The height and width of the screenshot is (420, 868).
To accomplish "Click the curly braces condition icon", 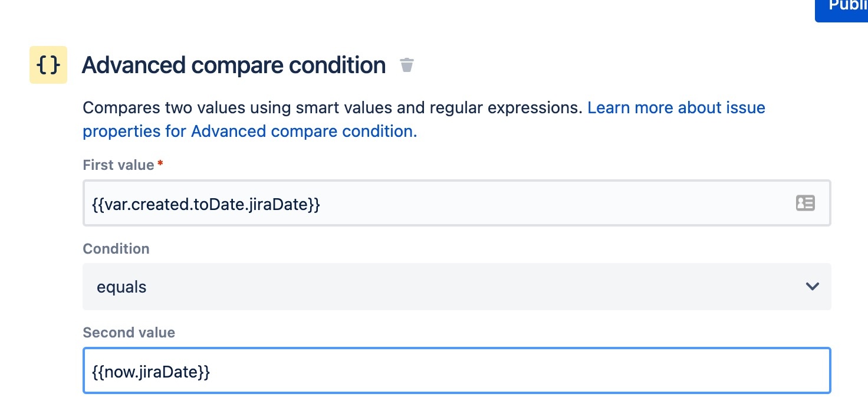I will 48,65.
